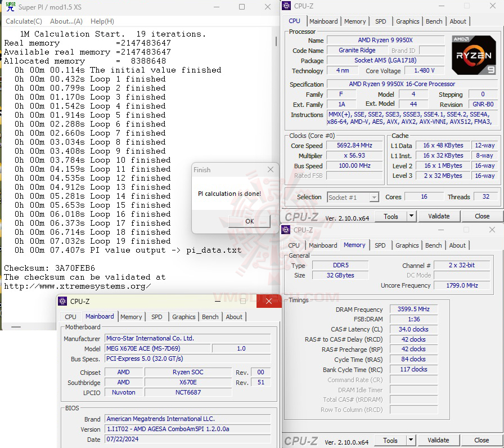
Task: Click the Super PI app icon in title bar
Action: pos(10,7)
